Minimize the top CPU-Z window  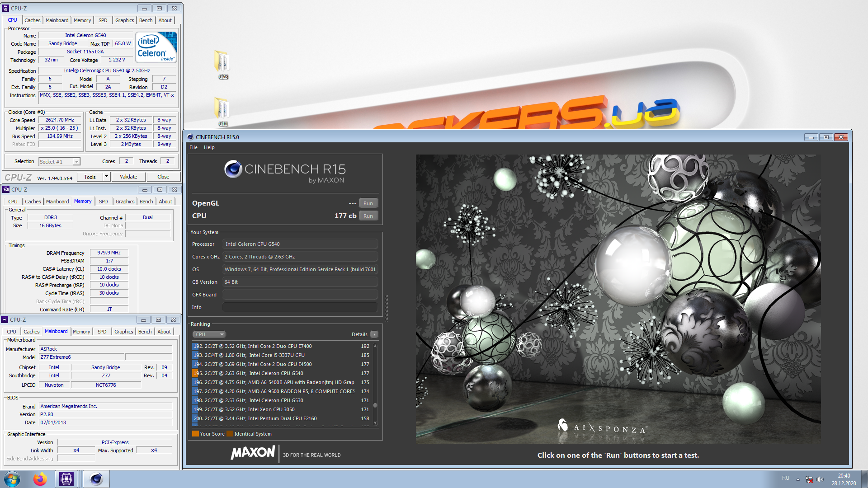144,9
